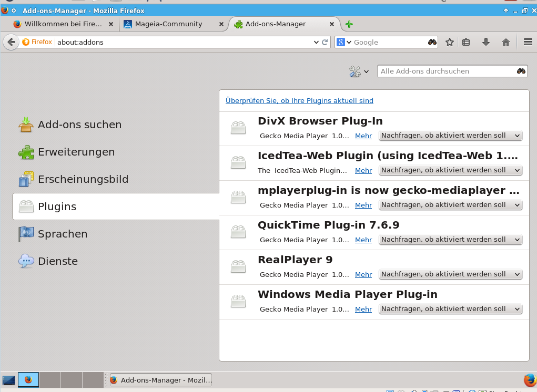Click the Add-ons-Manager taskbar window button
537x392 pixels.
[x=160, y=380]
